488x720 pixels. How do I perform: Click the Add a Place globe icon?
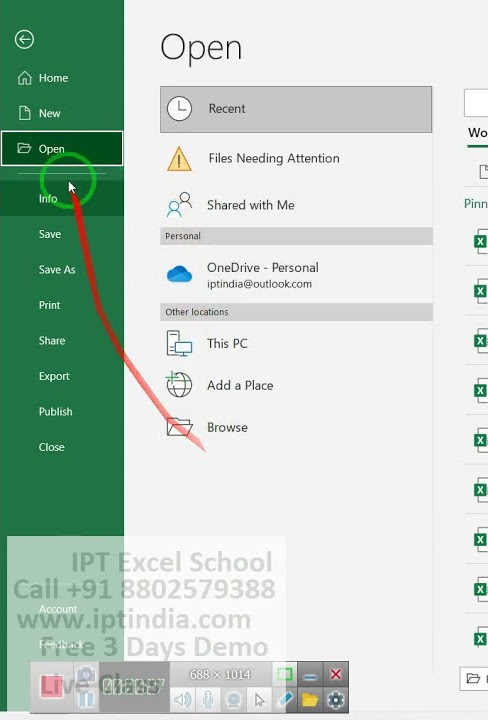click(179, 384)
